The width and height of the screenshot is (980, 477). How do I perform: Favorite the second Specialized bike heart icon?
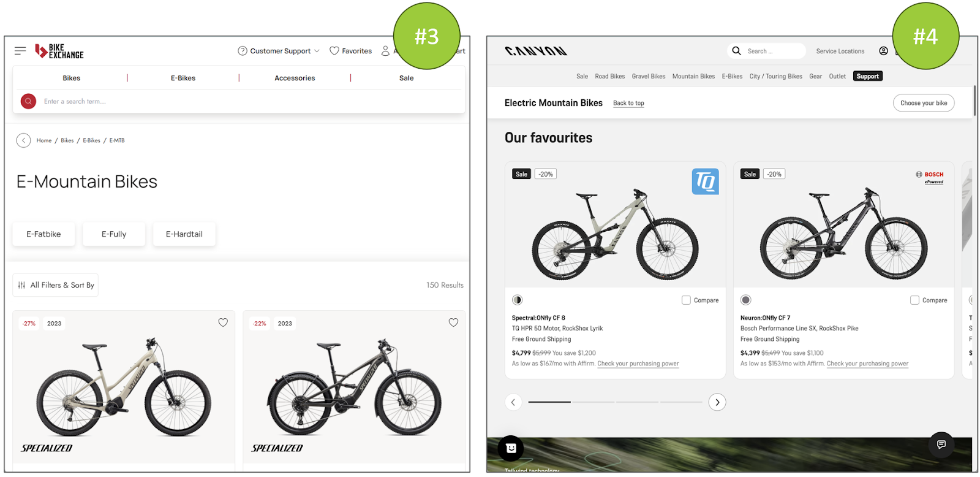click(453, 322)
